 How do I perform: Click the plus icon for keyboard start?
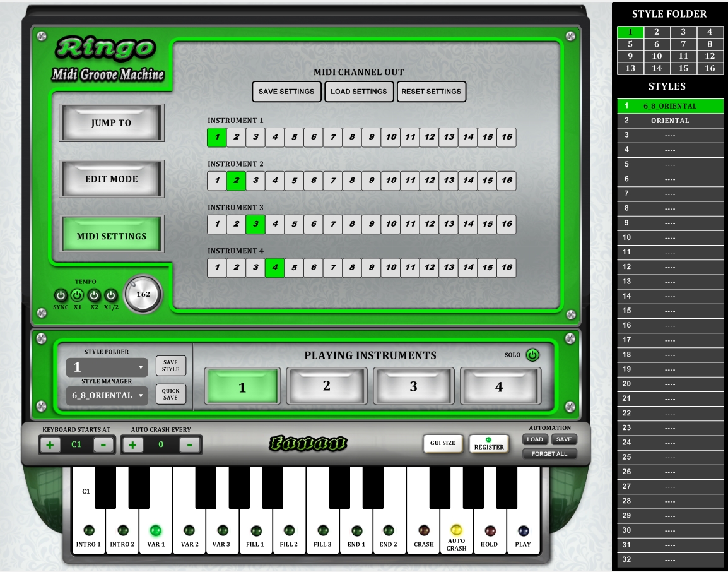(x=50, y=444)
